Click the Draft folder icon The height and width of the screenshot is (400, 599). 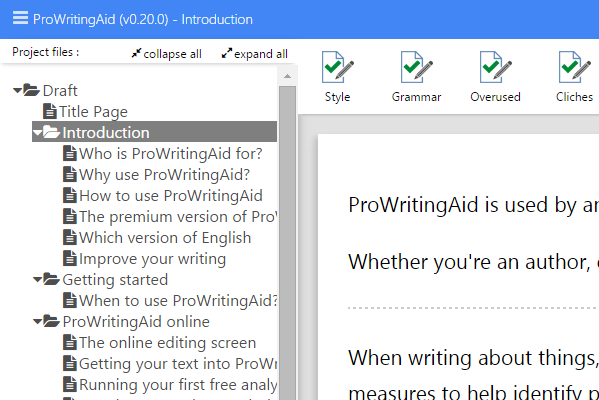coord(31,90)
